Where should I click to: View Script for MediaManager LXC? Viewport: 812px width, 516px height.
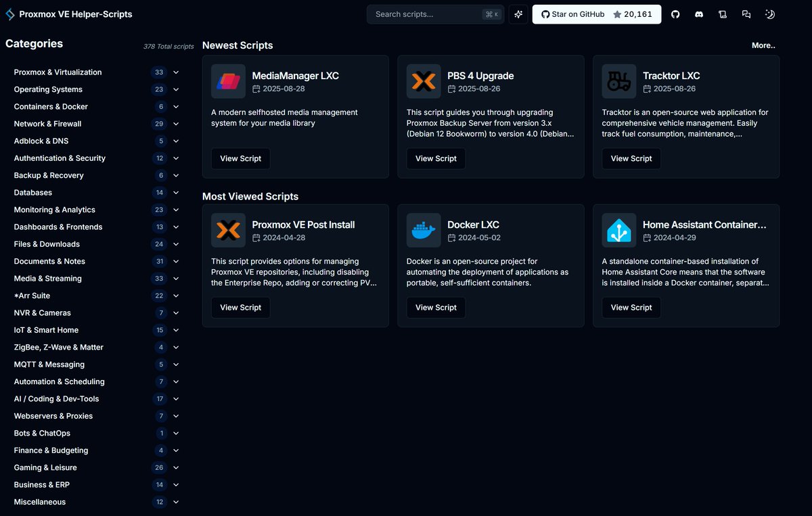[240, 158]
